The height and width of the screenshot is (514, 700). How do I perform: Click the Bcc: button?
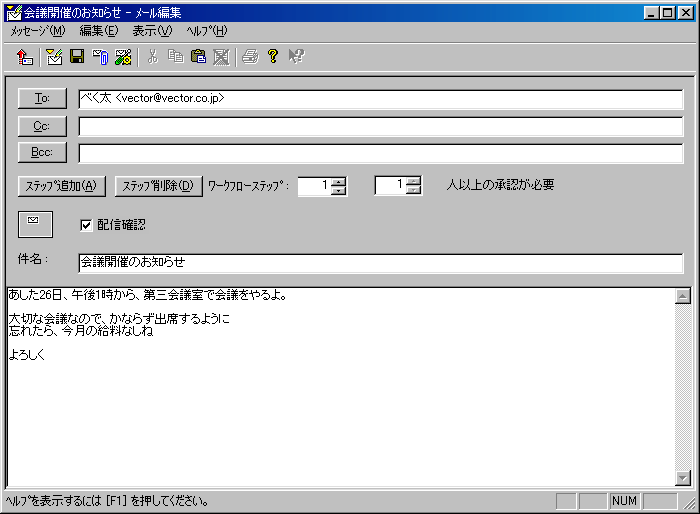(42, 152)
